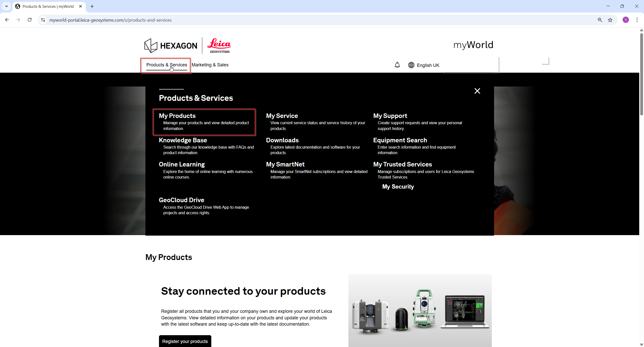The width and height of the screenshot is (644, 347).
Task: Click 'Manage subscriptions and users' description
Action: tap(426, 175)
